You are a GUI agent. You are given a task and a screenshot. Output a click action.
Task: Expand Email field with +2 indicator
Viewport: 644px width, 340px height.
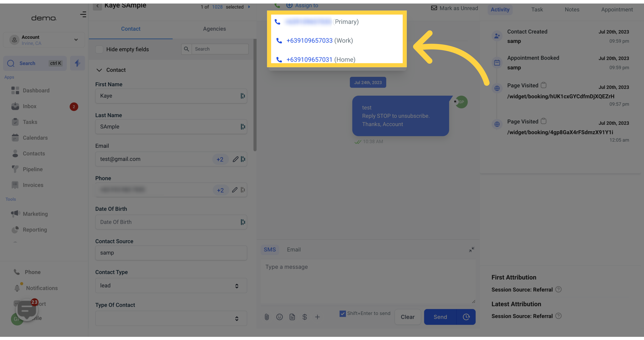pyautogui.click(x=220, y=159)
